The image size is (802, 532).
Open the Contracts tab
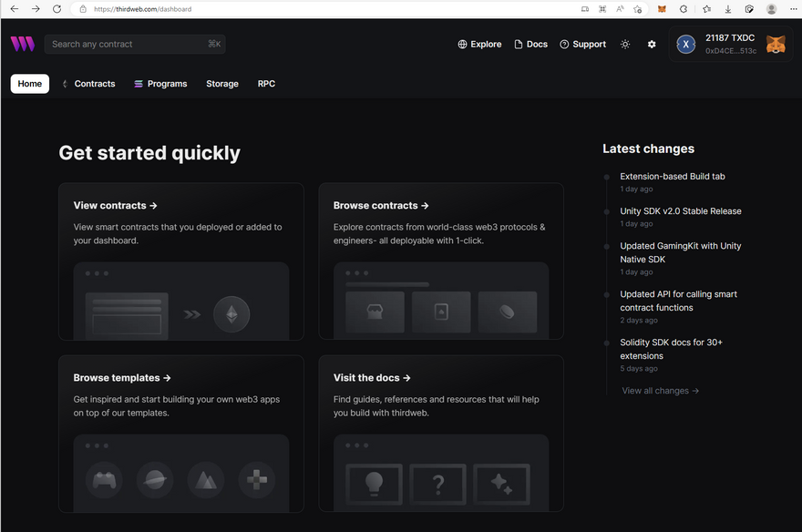(89, 84)
